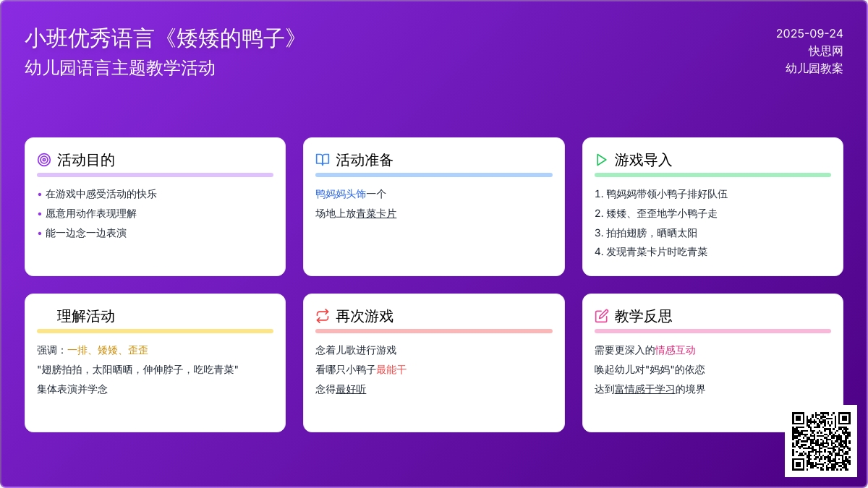Viewport: 868px width, 488px height.
Task: Click the 幼儿园教案 category label
Action: (x=814, y=68)
